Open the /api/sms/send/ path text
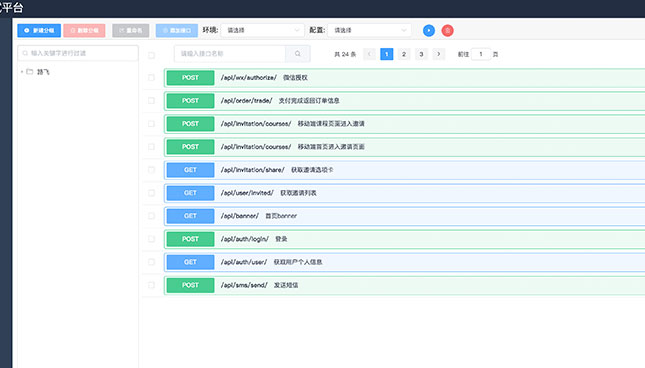645x368 pixels. 244,285
